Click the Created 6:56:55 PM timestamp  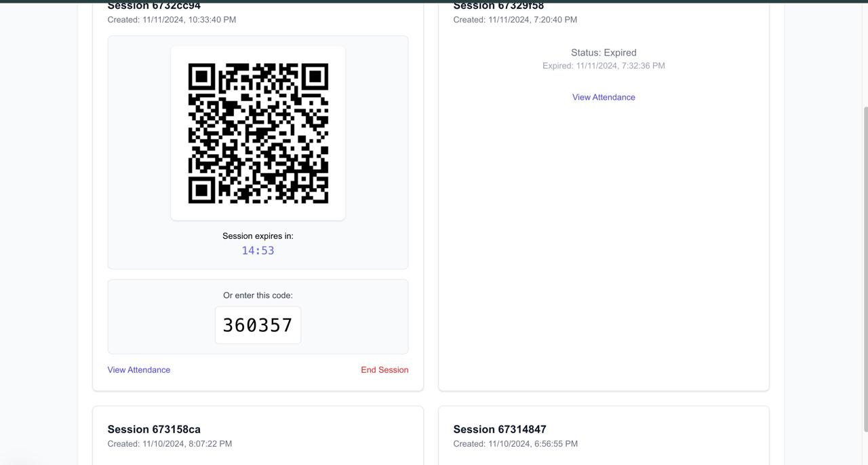tap(515, 444)
